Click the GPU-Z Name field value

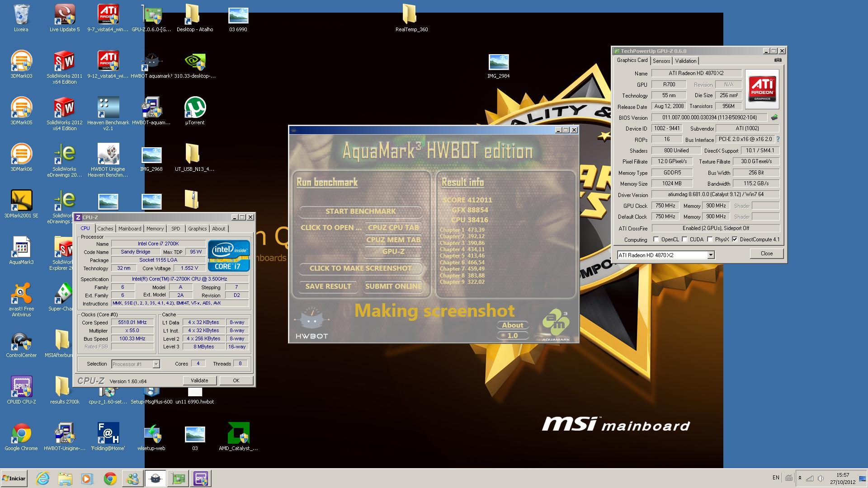(x=696, y=73)
